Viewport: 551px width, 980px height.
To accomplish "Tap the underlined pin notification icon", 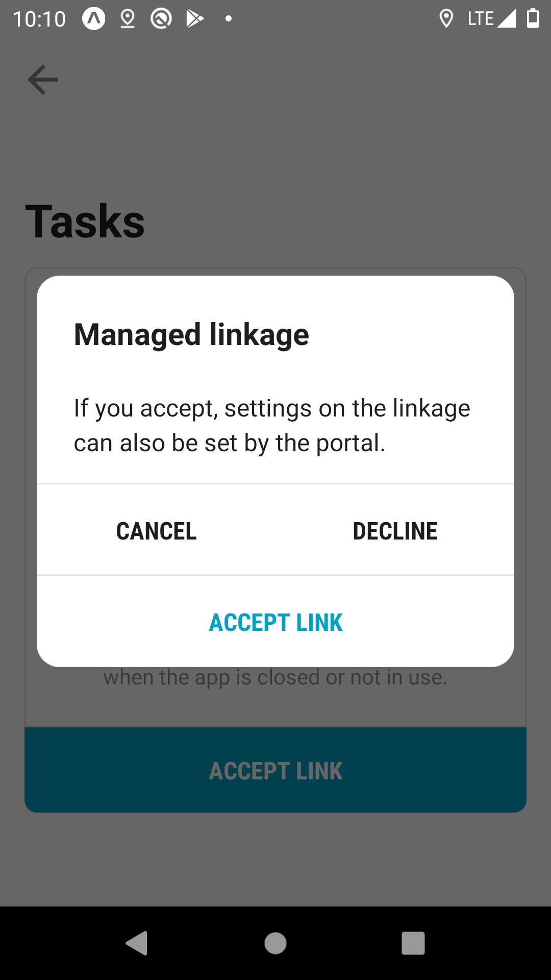I will (x=128, y=19).
